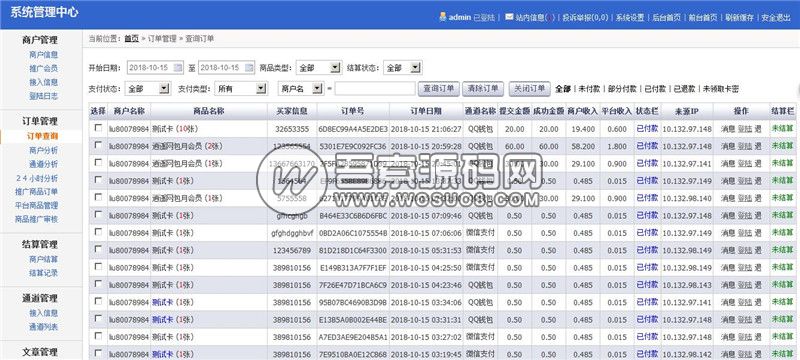800x360 pixels.
Task: Click the admin user avatar icon
Action: 442,17
